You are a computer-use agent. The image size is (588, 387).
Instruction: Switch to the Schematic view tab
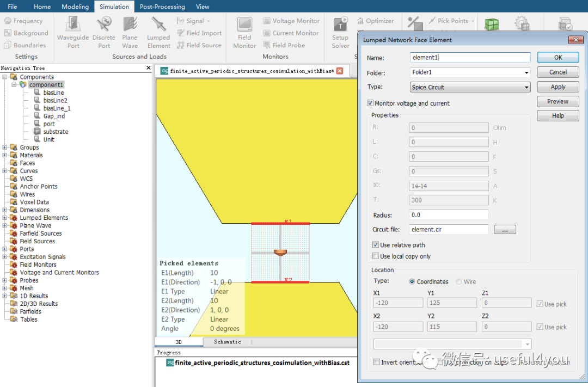[228, 342]
